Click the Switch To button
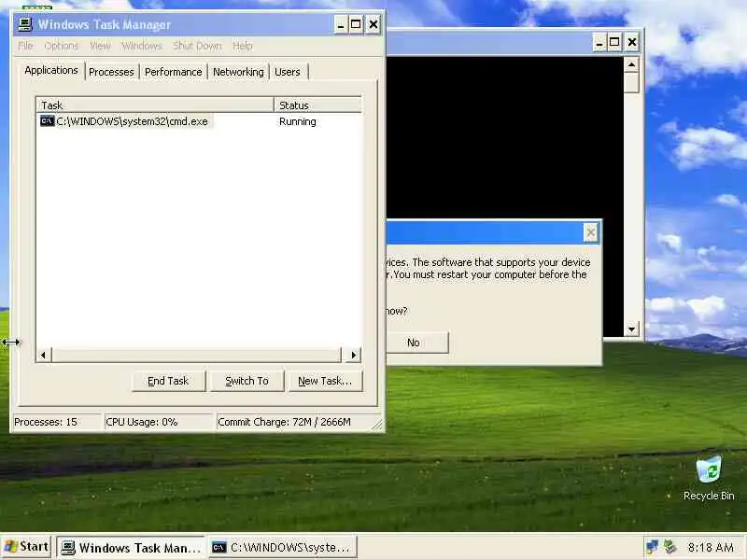 point(247,381)
